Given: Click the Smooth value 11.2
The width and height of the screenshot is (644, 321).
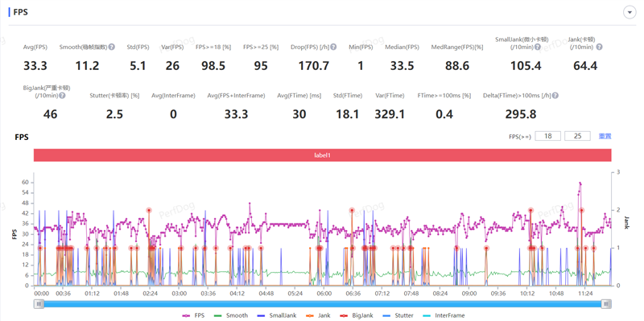Looking at the screenshot, I should point(87,66).
